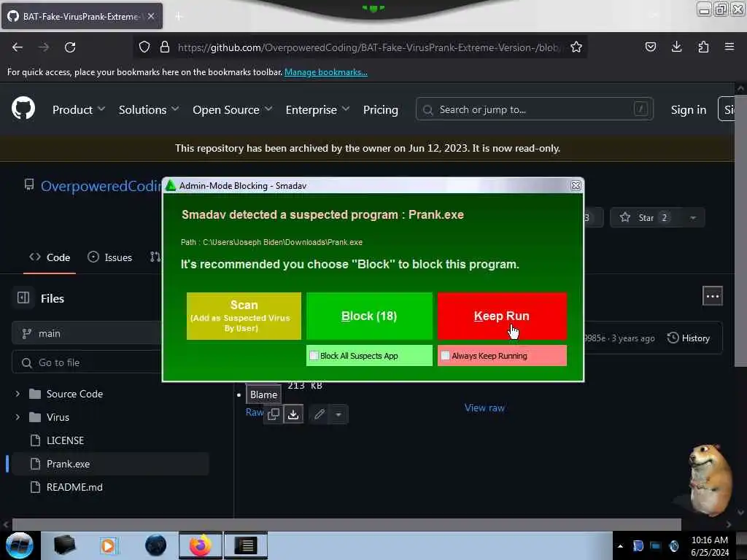
Task: Open the LICENSE file
Action: pyautogui.click(x=65, y=440)
